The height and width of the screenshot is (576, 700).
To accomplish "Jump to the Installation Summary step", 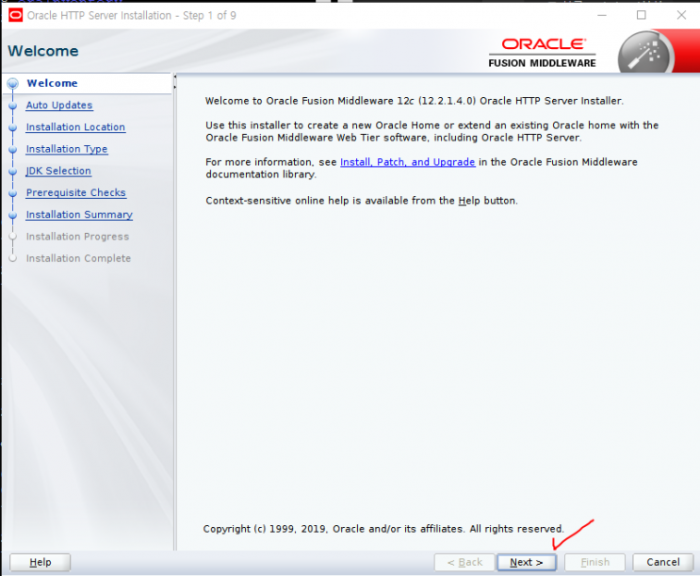I will coord(79,214).
